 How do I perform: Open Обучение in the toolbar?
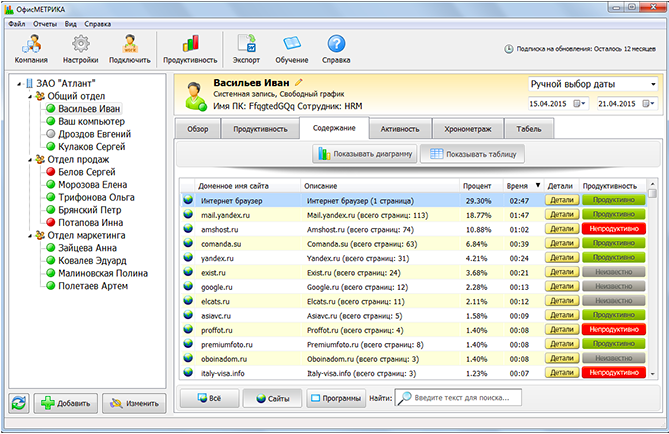tap(292, 46)
